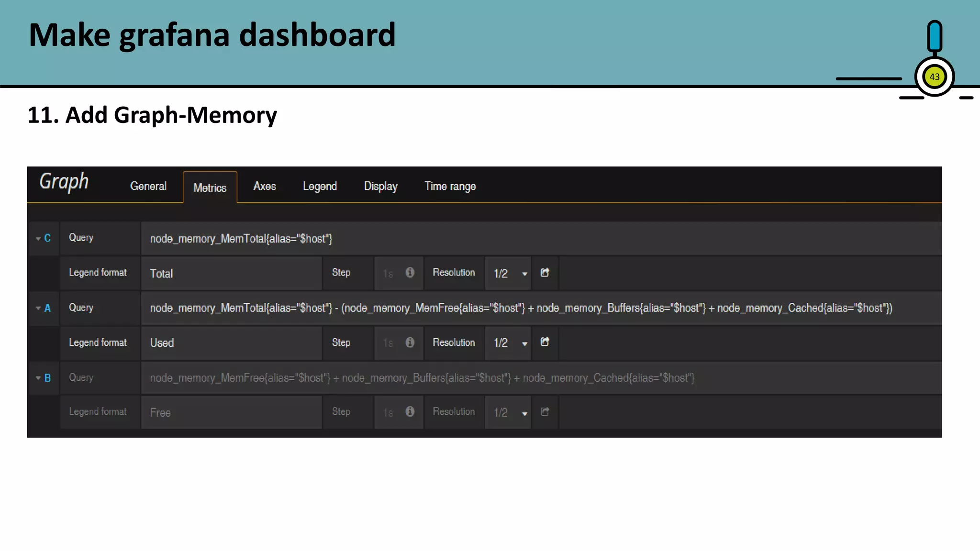Click the Step input for query A

(389, 343)
